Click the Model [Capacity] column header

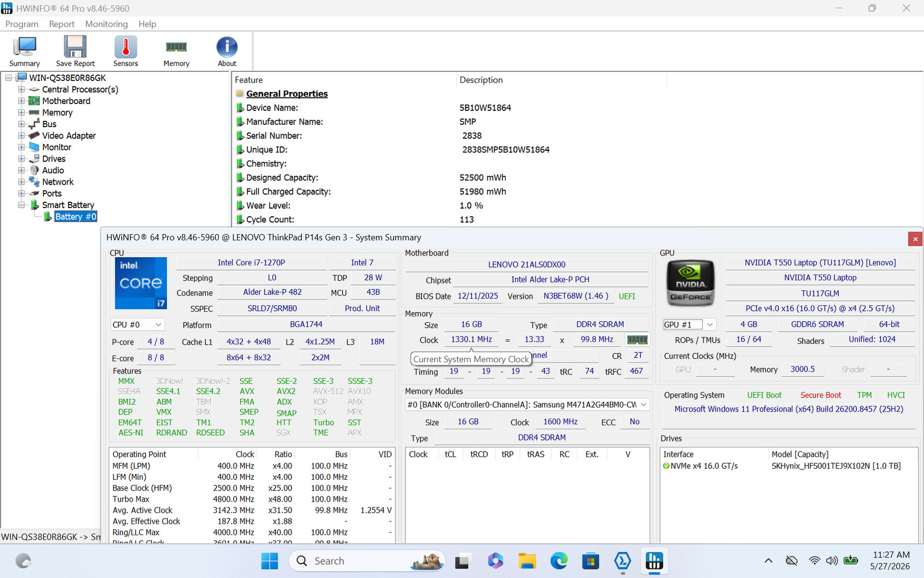(843, 454)
